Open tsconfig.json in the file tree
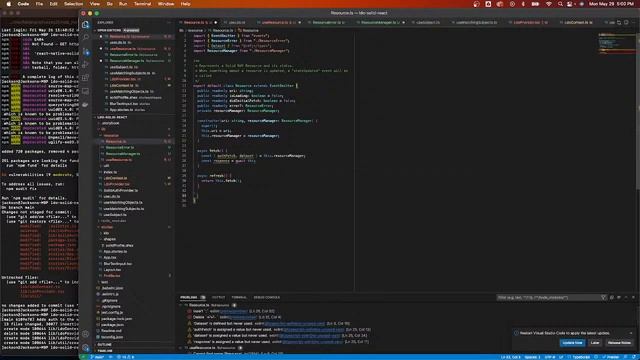 (111, 337)
